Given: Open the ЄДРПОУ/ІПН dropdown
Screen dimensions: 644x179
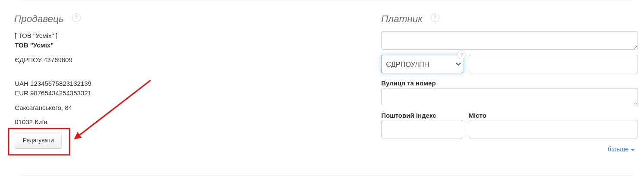Looking at the screenshot, I should click(x=422, y=64).
